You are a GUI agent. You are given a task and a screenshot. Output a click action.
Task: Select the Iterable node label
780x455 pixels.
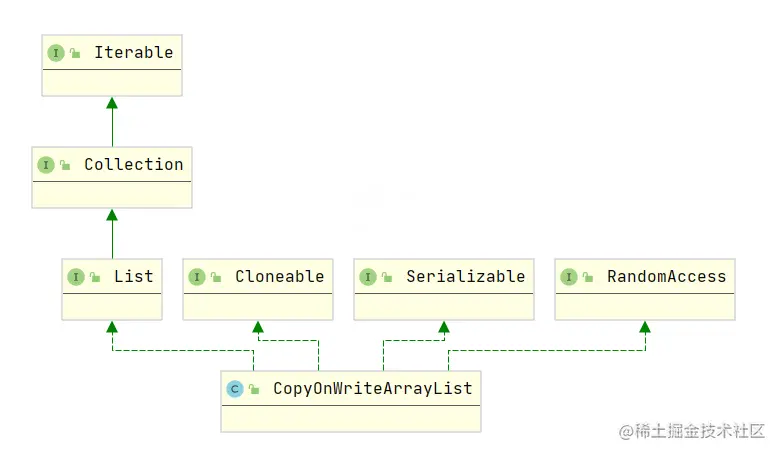coord(133,53)
